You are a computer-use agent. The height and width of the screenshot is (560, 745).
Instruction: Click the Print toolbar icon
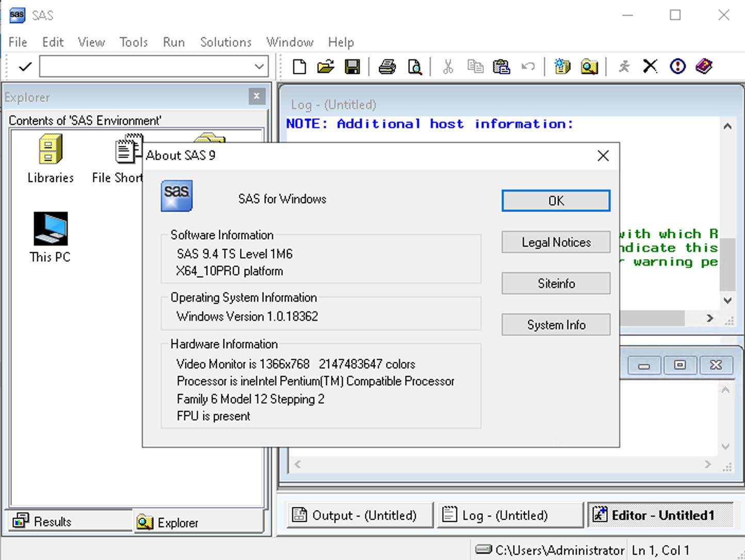point(387,67)
